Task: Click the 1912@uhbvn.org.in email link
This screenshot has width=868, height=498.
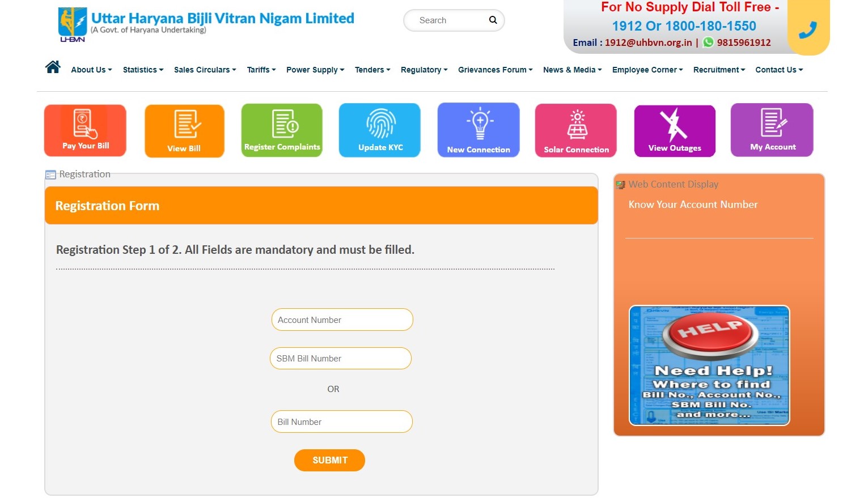Action: point(648,42)
